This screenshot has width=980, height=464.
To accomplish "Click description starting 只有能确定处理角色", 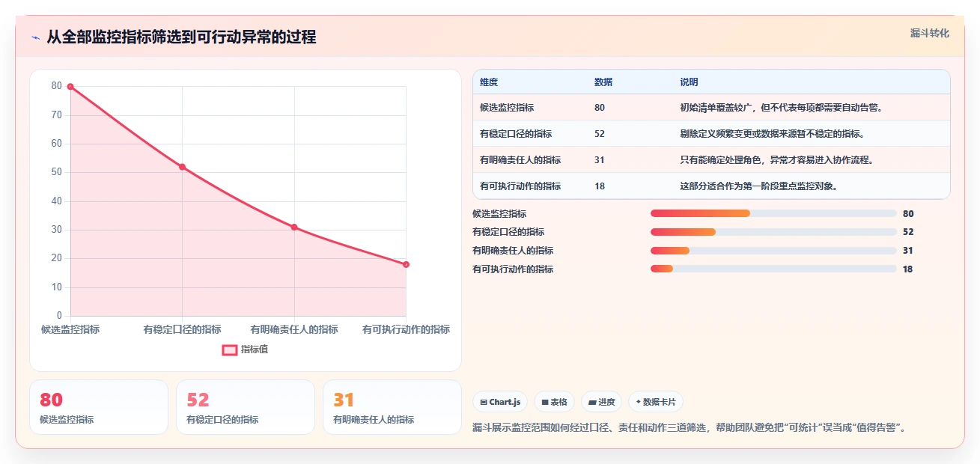I will [x=777, y=160].
